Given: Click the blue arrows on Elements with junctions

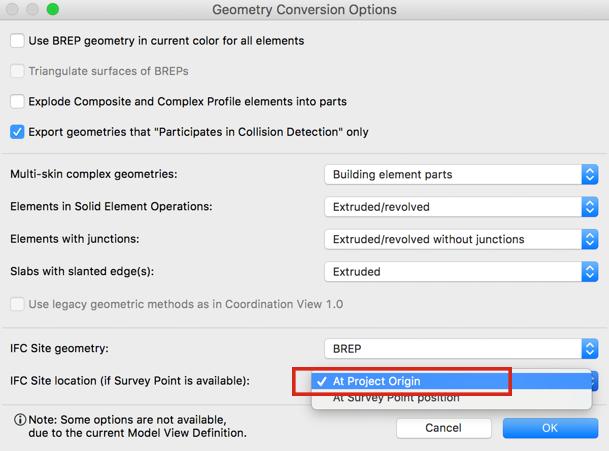Looking at the screenshot, I should point(590,239).
